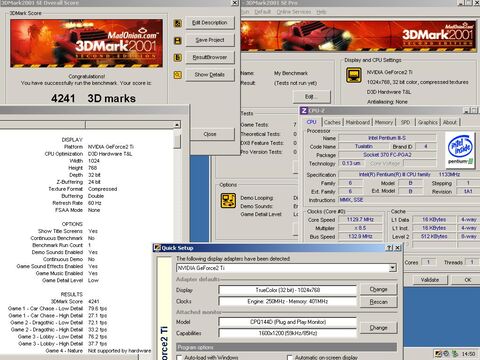The width and height of the screenshot is (480, 360).
Task: Switch to the Mainboard tab in CPU-Z
Action: (x=358, y=122)
